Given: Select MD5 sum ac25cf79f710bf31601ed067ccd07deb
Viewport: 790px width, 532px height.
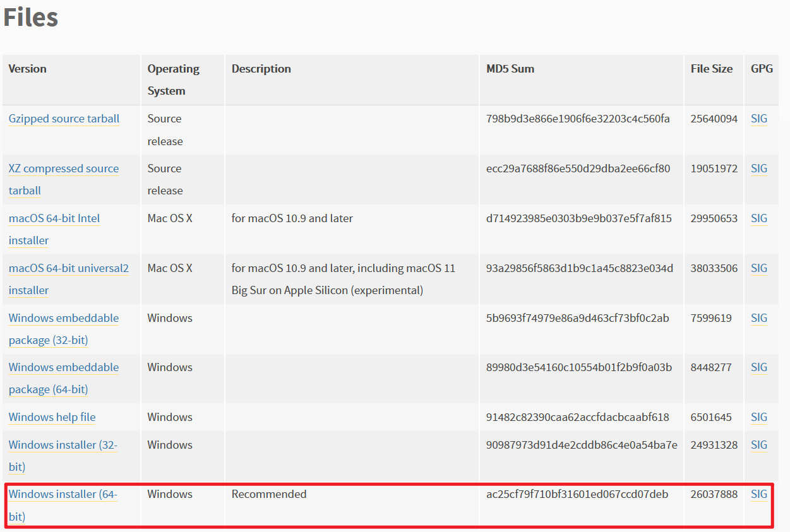Looking at the screenshot, I should coord(577,494).
